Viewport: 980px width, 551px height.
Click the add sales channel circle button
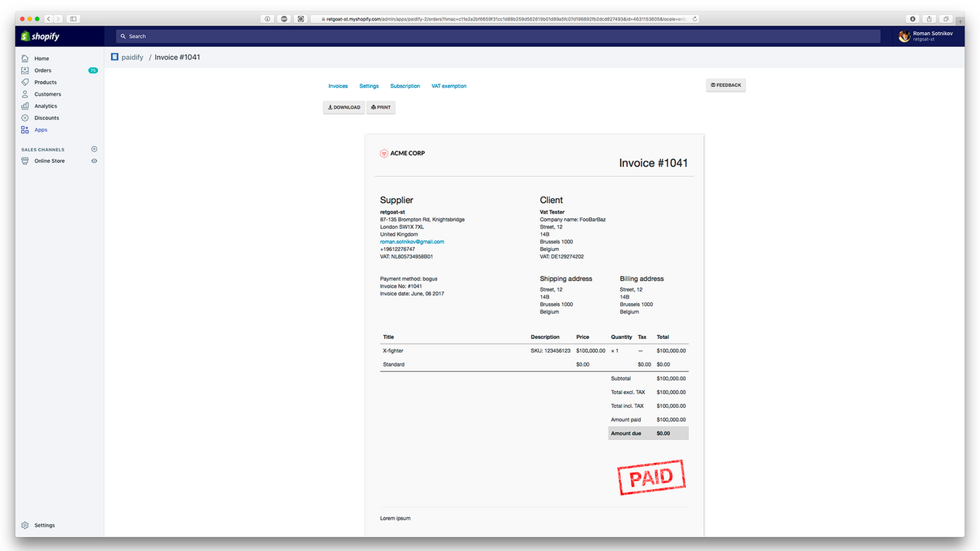93,148
